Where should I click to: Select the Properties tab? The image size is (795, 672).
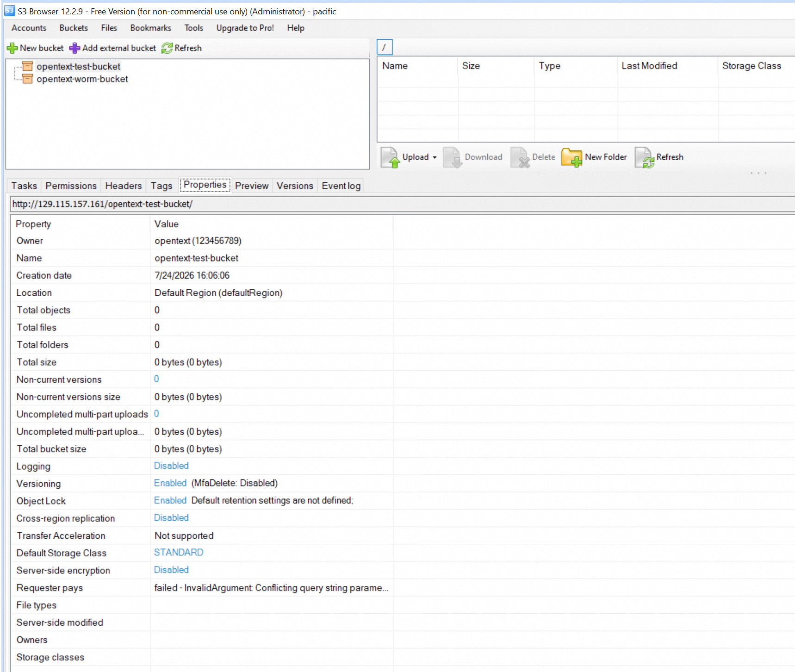[x=205, y=185]
